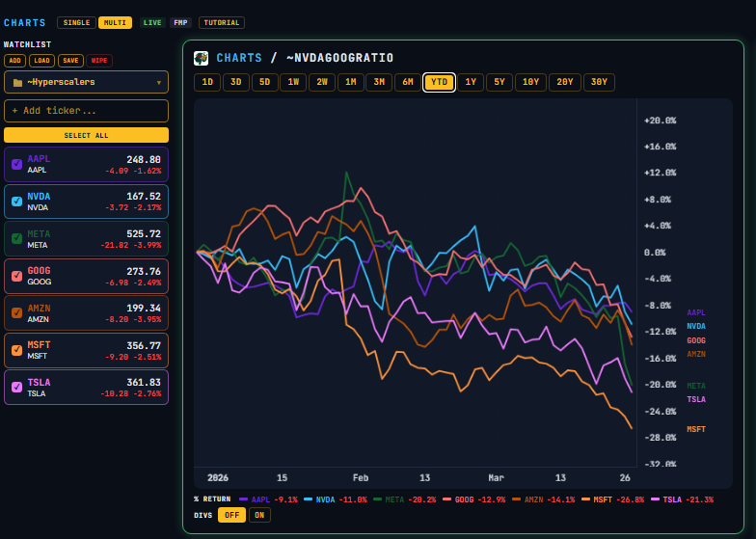Turn dividends OFF toggle

click(231, 515)
